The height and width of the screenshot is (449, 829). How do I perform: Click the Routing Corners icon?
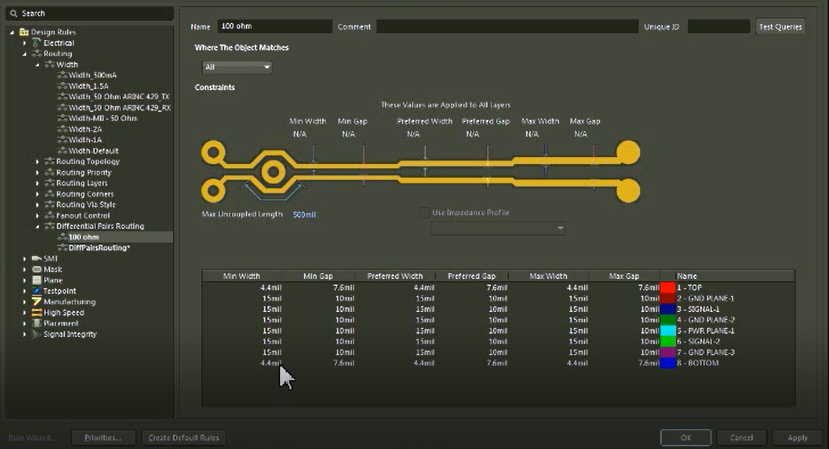coord(50,194)
